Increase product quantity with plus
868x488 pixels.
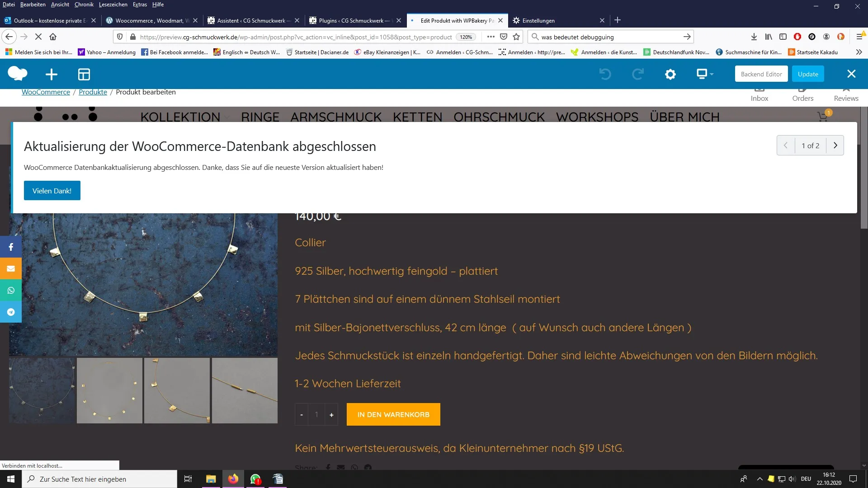point(331,414)
